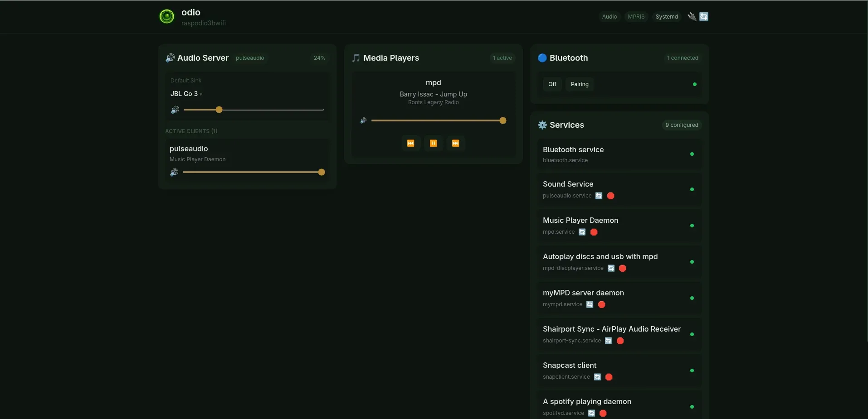This screenshot has height=419, width=868.
Task: Click the odio green logo icon
Action: [167, 17]
